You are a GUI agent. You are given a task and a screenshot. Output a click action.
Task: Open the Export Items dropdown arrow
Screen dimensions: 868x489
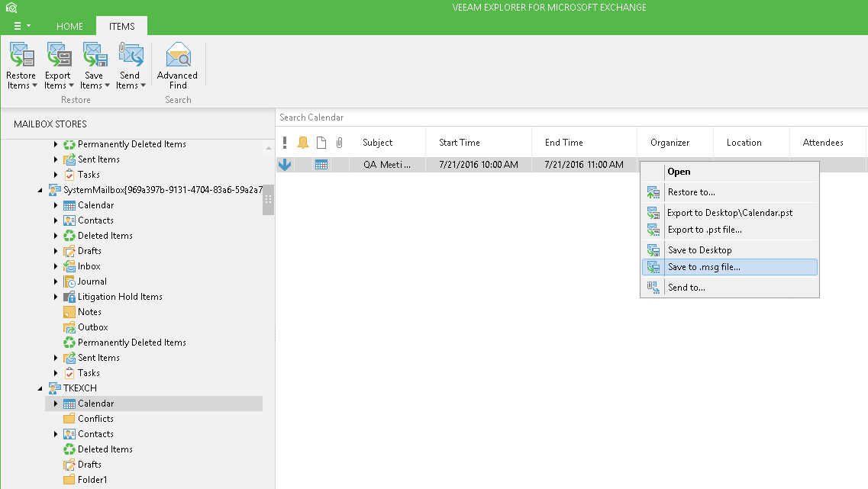(x=71, y=85)
